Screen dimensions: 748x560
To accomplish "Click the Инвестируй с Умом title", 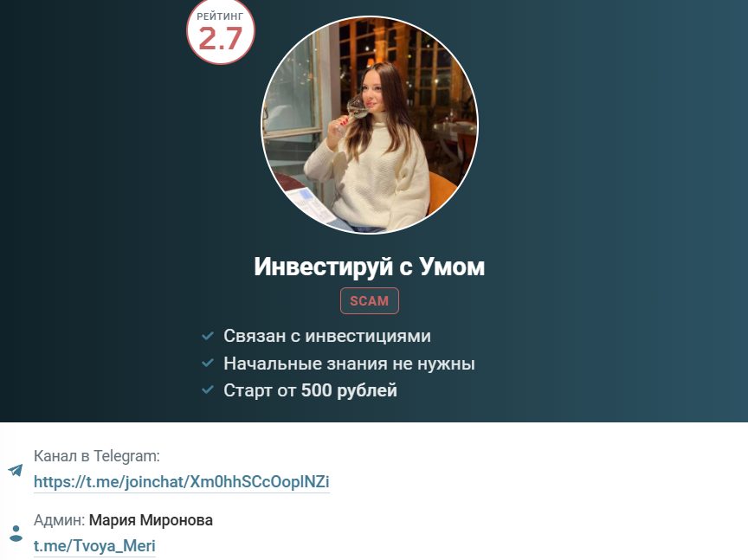I will [369, 267].
